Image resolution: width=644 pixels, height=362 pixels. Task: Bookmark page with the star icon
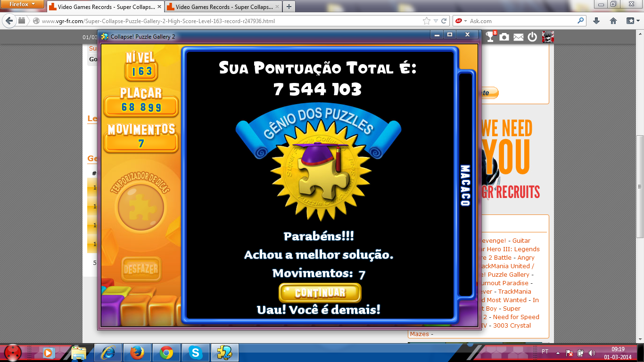(x=427, y=21)
